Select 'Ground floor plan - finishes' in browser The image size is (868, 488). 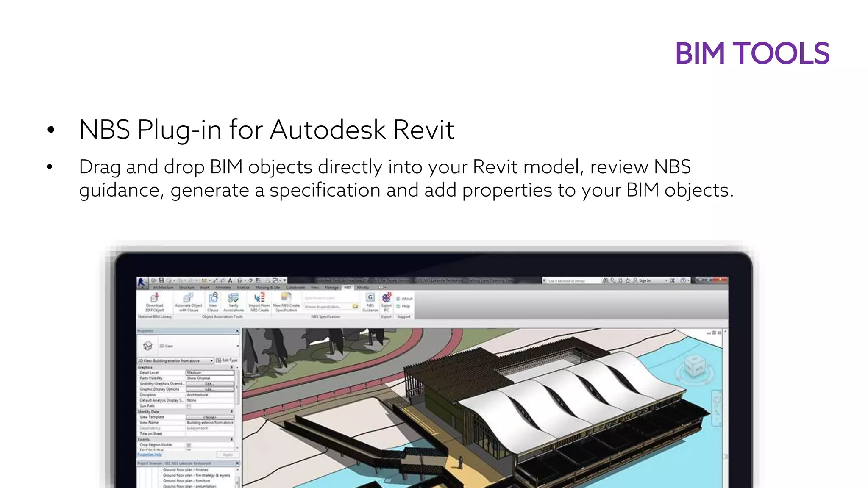[186, 470]
